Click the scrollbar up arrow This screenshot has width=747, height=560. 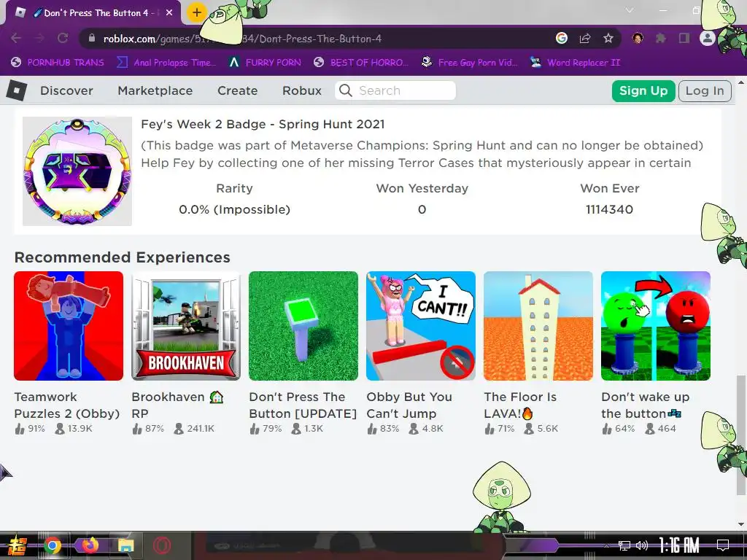741,82
